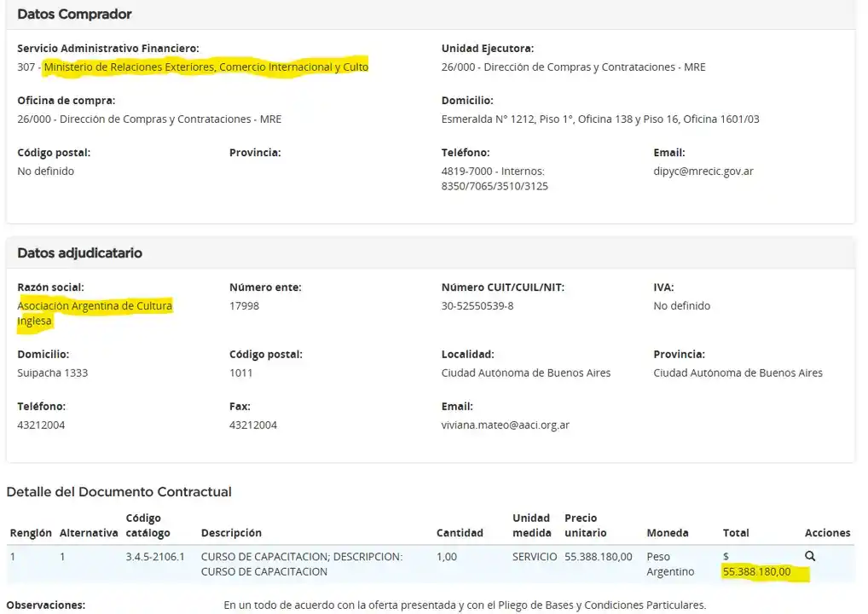
Task: Click the Detalle del Documento Contractual heading
Action: click(119, 492)
